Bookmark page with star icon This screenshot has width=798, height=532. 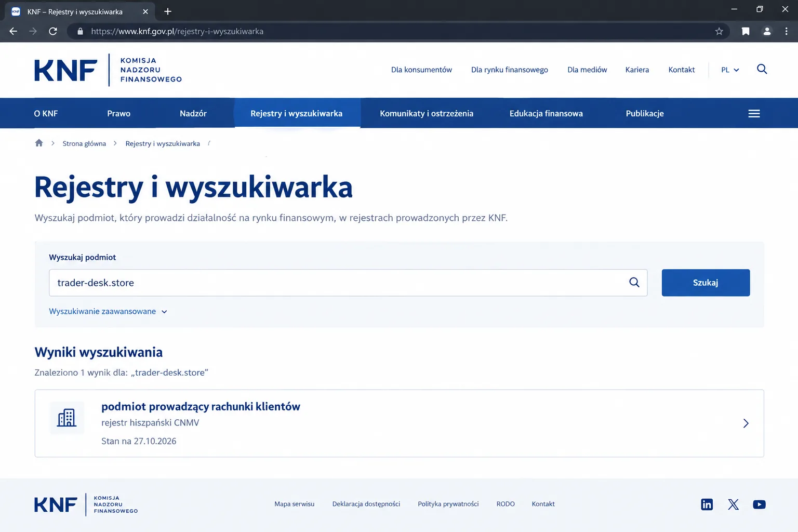click(719, 31)
